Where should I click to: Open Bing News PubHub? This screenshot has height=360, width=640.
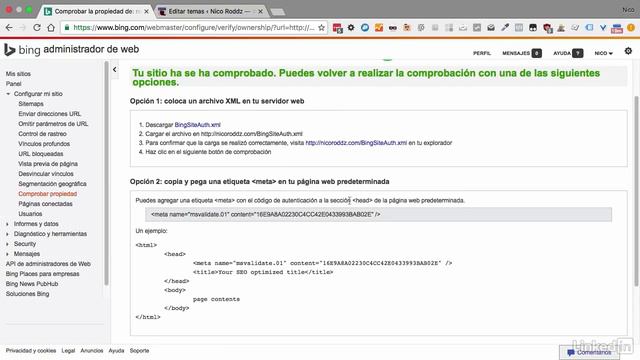[x=32, y=284]
